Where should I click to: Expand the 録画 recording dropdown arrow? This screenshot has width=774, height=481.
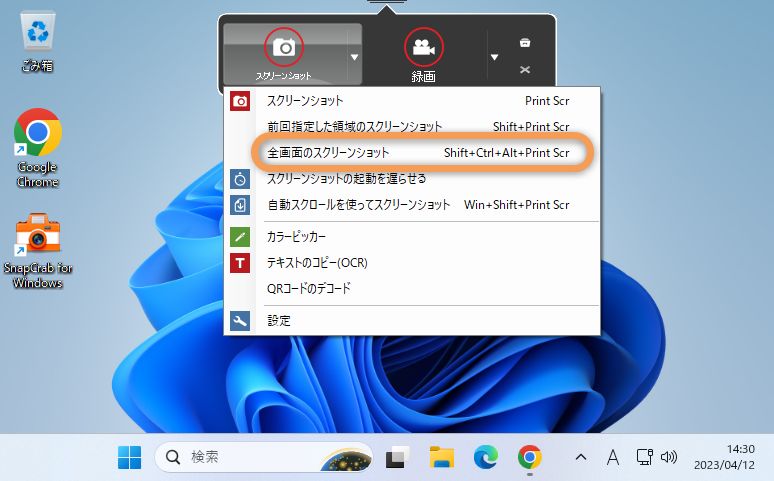(494, 57)
